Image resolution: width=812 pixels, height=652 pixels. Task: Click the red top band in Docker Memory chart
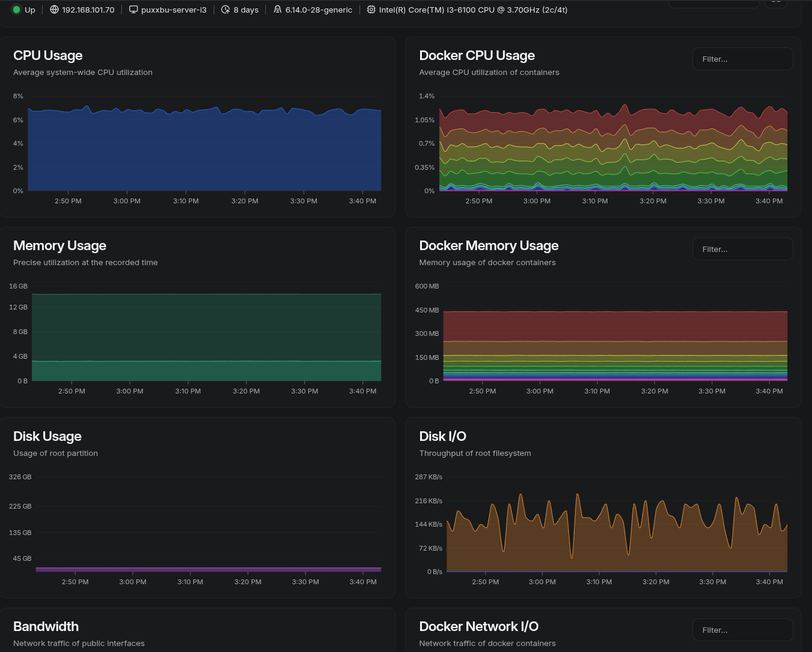(x=615, y=326)
